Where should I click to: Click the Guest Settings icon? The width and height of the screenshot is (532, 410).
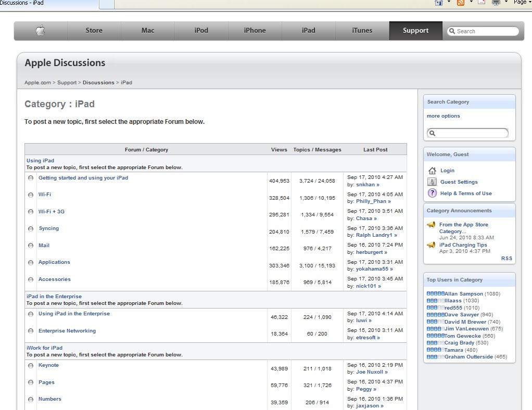point(432,182)
